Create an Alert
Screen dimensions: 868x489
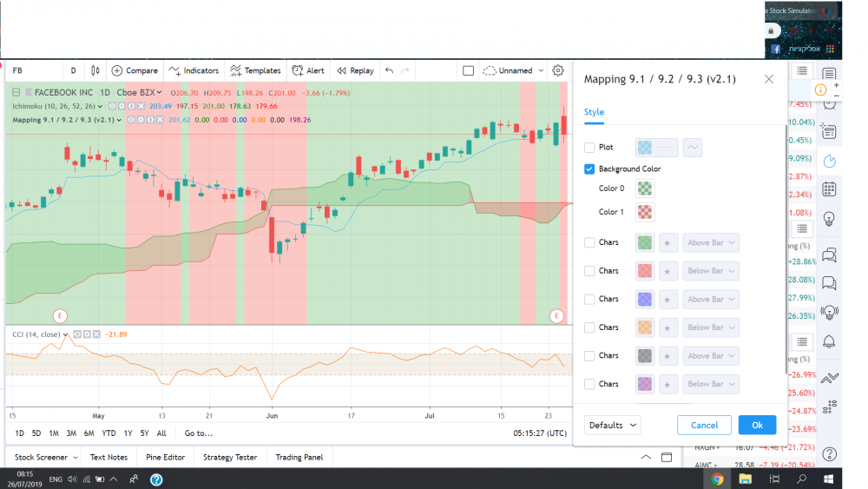(308, 70)
